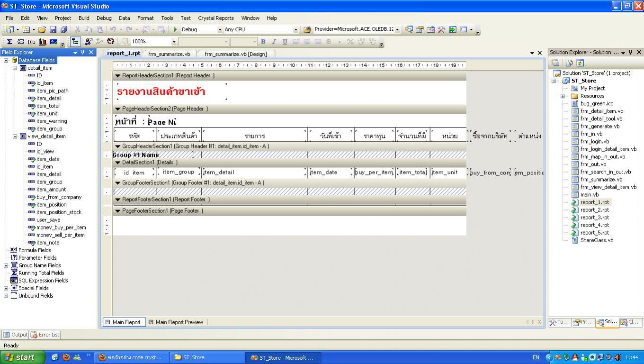Image resolution: width=644 pixels, height=364 pixels.
Task: Toggle Bold formatting button
Action: coord(263,42)
